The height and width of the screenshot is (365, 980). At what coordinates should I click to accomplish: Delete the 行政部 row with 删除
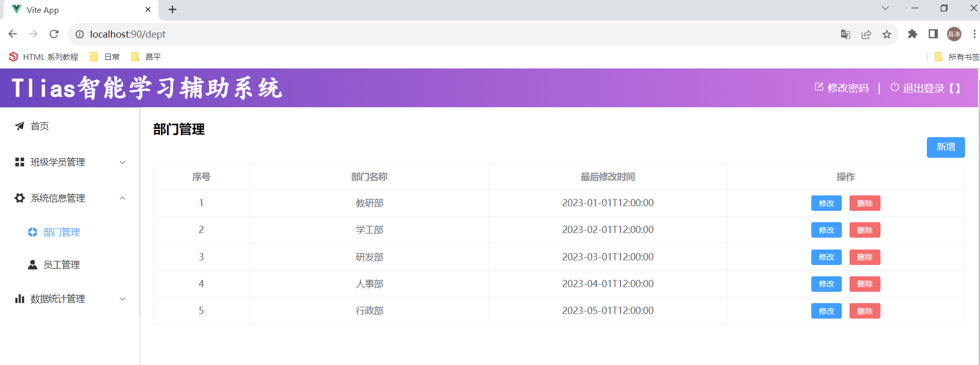pos(864,311)
